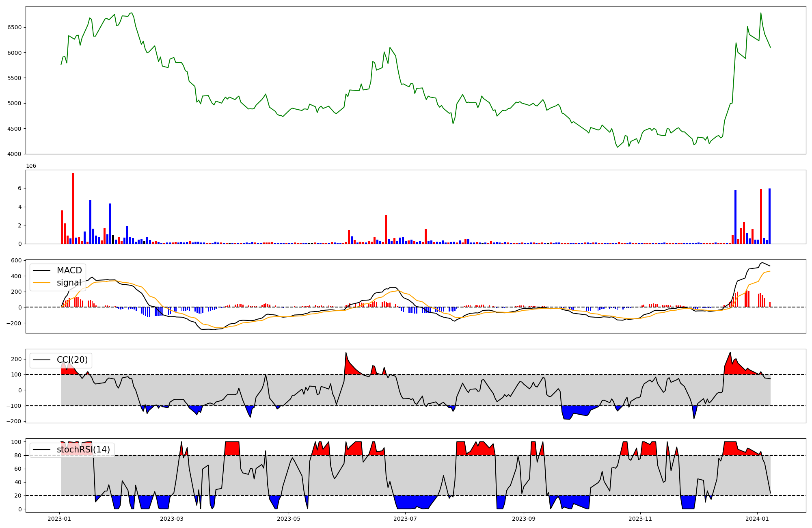The width and height of the screenshot is (812, 528).
Task: Click the 2023-03 date axis label
Action: click(172, 519)
